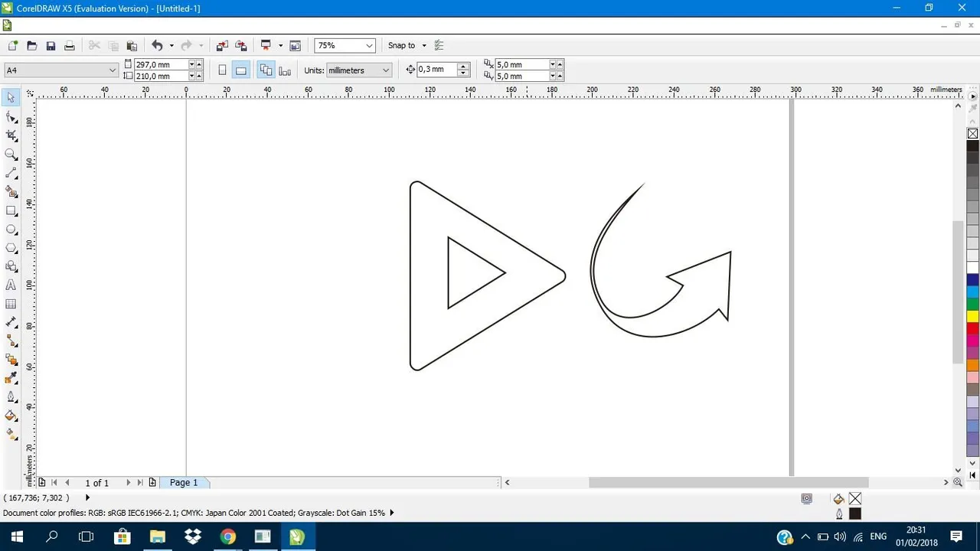Select the Outline pen tool

click(11, 396)
